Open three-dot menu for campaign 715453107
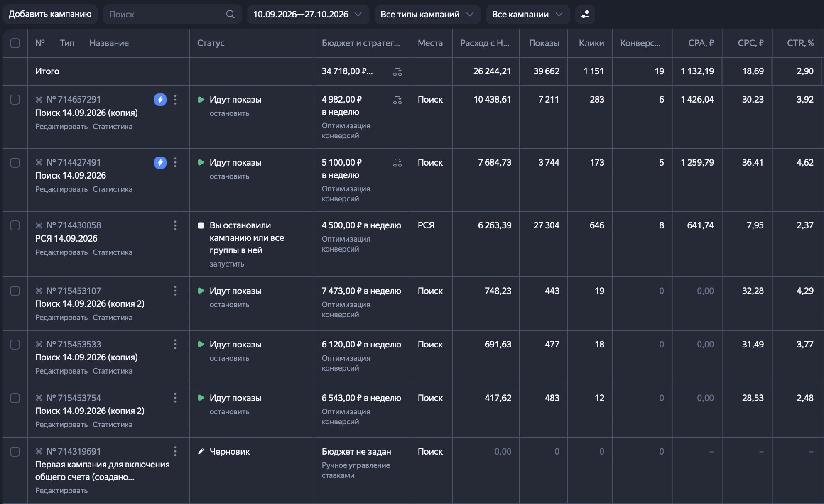The width and height of the screenshot is (824, 504). pos(175,291)
